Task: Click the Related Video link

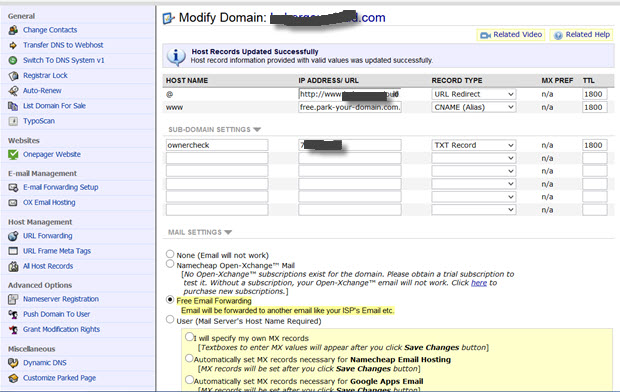Action: (x=517, y=35)
